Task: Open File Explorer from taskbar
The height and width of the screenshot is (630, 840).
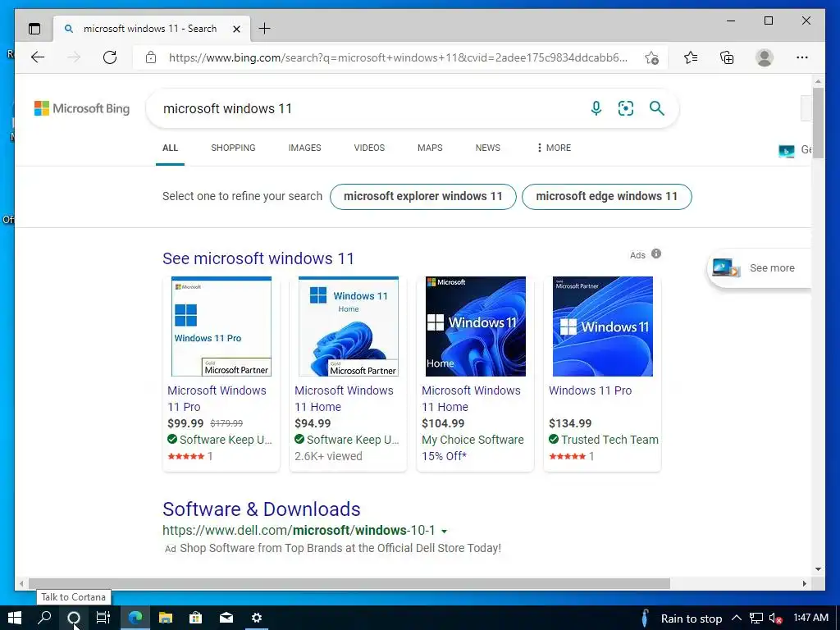Action: pos(166,618)
